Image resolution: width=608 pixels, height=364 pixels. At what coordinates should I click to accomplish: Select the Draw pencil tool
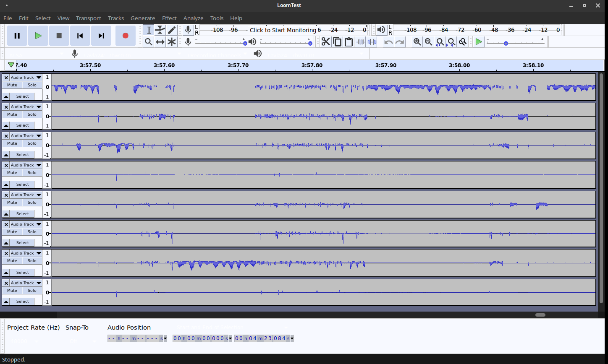[x=172, y=30]
